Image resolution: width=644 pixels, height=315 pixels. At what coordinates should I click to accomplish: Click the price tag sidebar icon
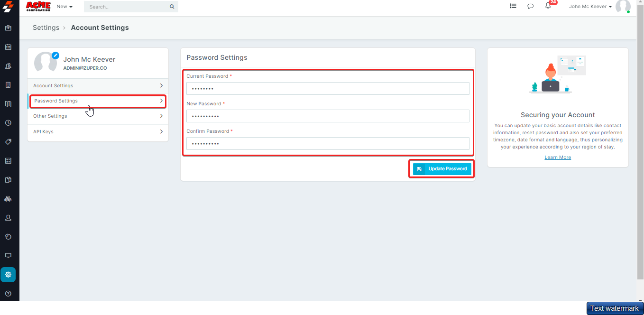pos(8,142)
